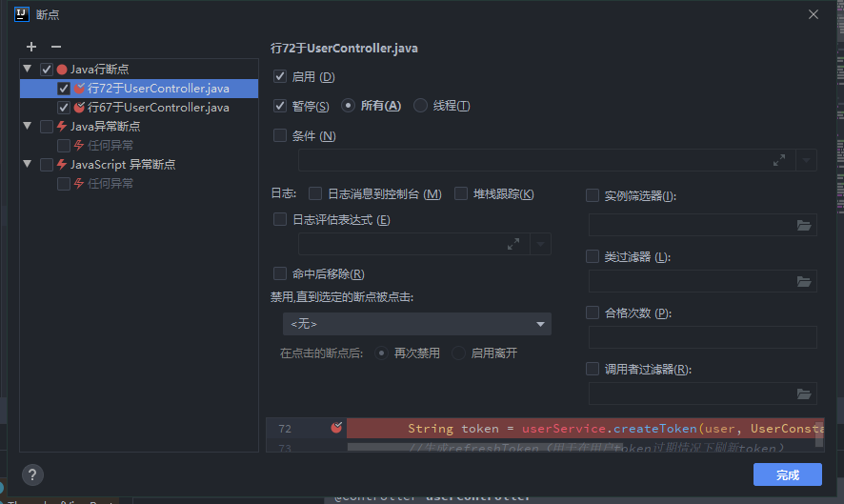Collapse the JavaScript 异常断点 group
844x504 pixels.
click(28, 164)
